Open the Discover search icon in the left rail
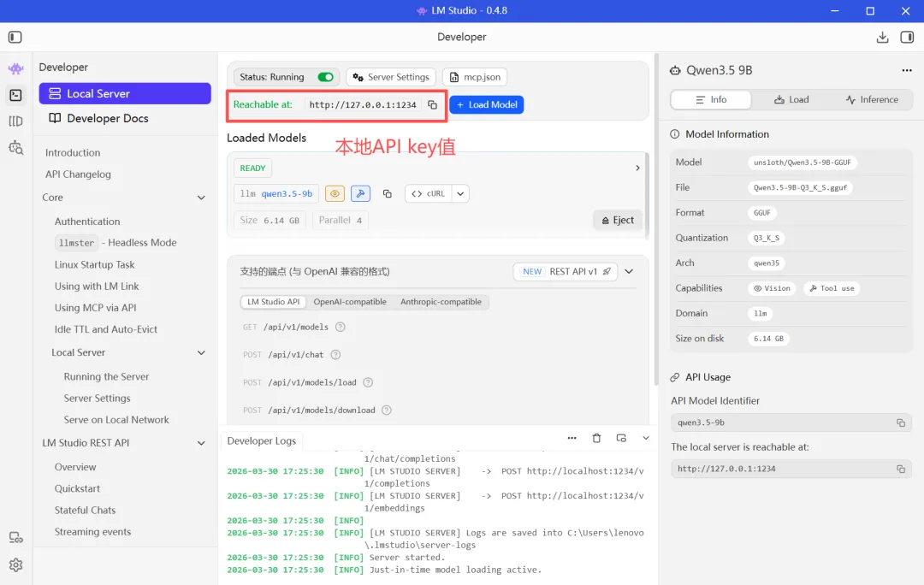Screen dimensions: 924x585 (x=16, y=147)
